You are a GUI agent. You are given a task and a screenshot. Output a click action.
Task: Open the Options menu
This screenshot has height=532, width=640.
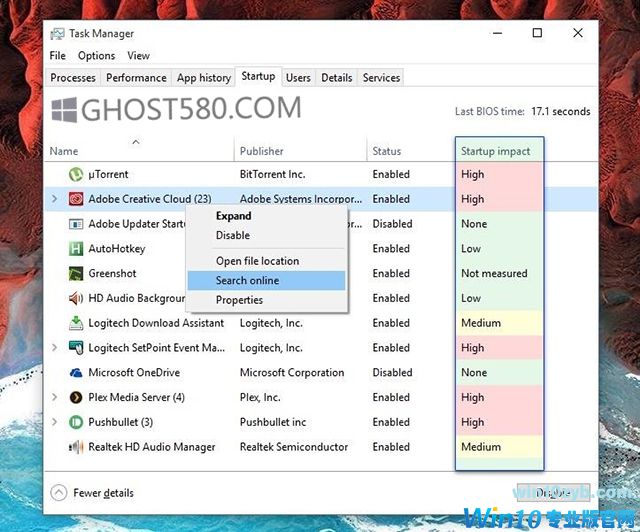point(97,56)
